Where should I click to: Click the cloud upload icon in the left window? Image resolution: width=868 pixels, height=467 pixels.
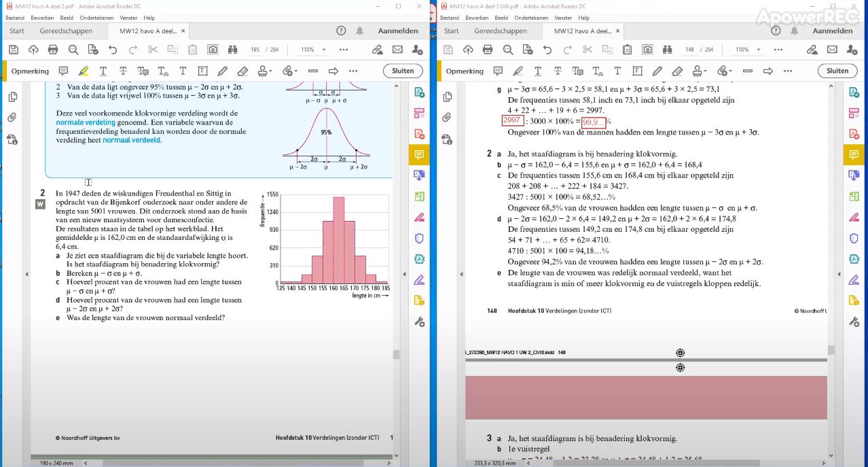pos(33,50)
